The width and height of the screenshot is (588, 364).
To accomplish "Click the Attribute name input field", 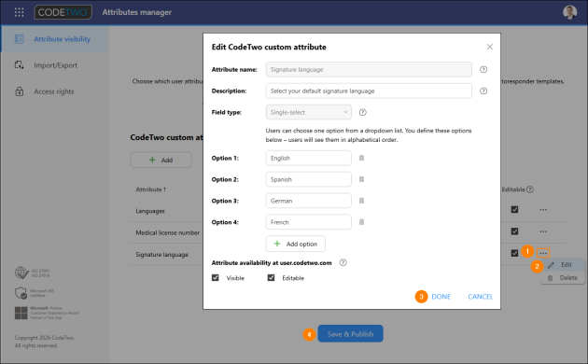I will [369, 69].
